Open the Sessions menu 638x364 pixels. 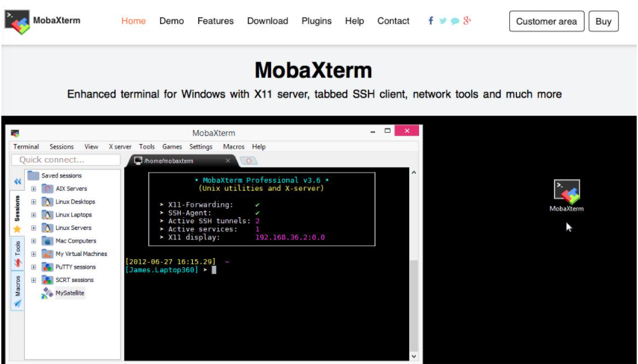[x=61, y=147]
